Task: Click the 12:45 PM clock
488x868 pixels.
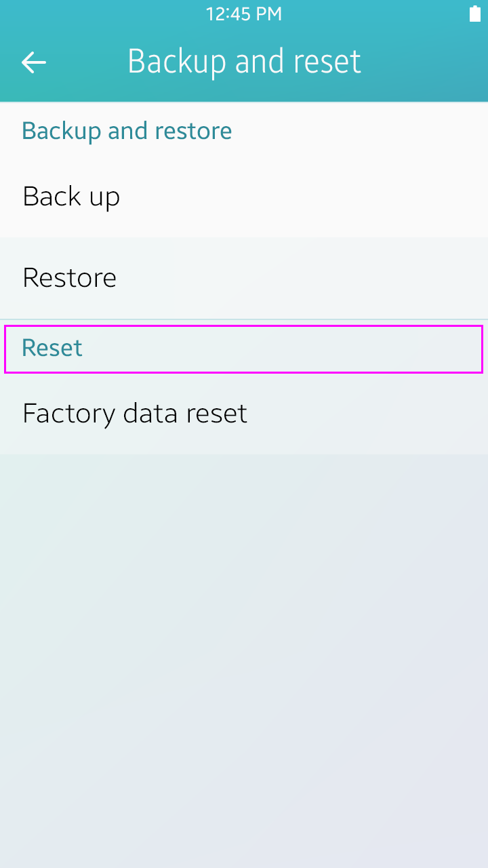Action: click(x=244, y=14)
